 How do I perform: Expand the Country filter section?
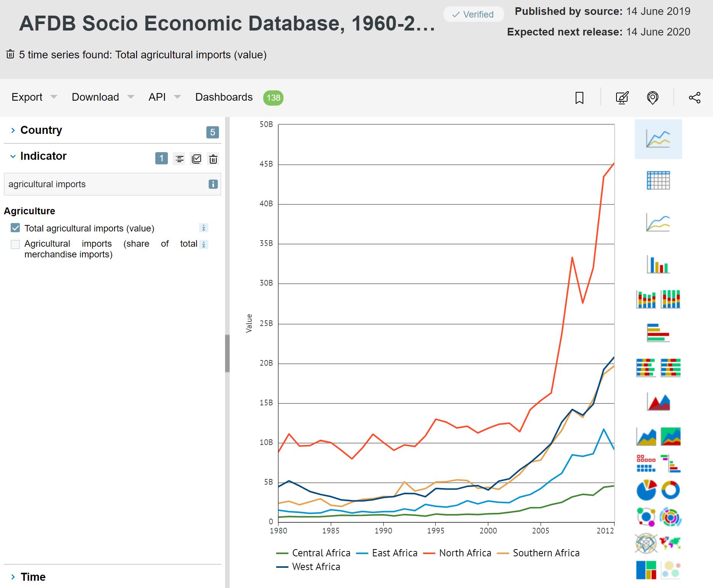click(x=41, y=130)
